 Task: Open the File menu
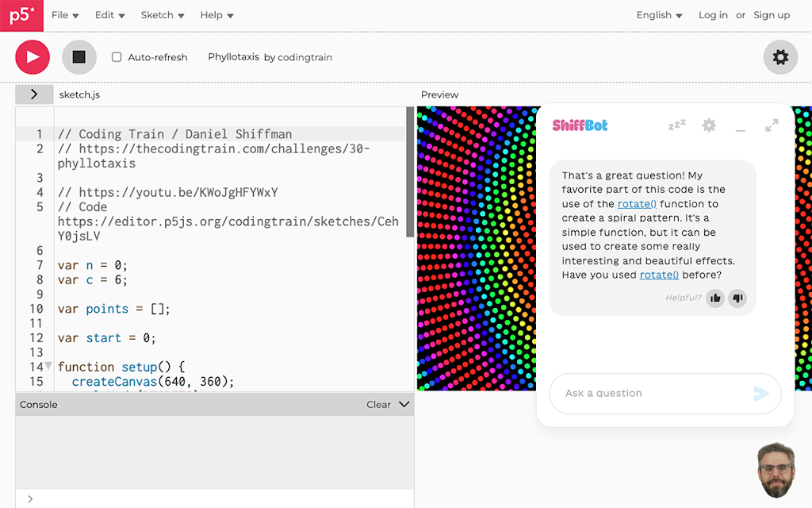click(x=65, y=15)
